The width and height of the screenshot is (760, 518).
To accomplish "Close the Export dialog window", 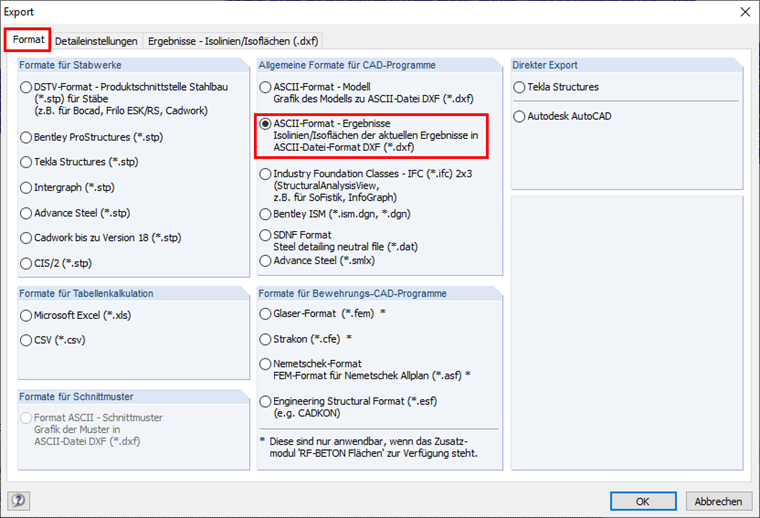I will point(741,12).
